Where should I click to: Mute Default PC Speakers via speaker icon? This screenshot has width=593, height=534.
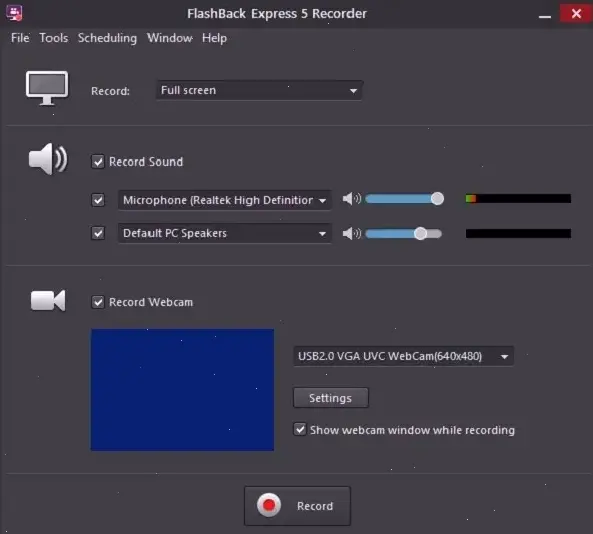tap(352, 233)
